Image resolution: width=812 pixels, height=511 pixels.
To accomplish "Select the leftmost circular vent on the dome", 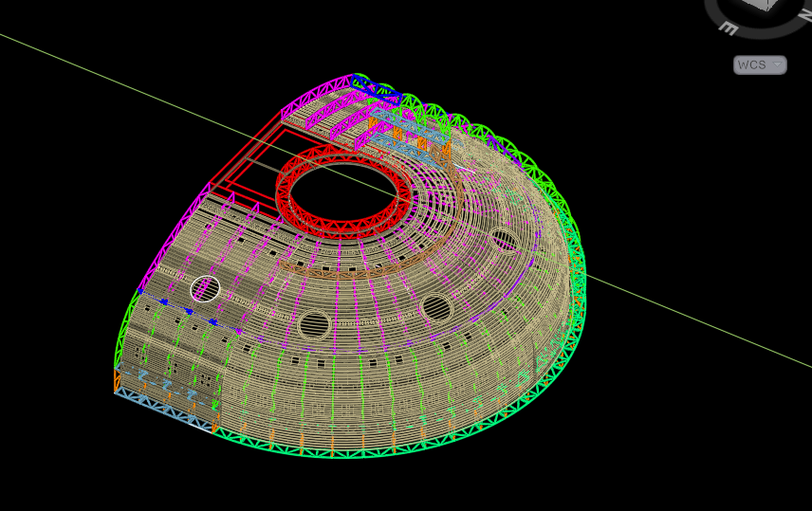I will tap(205, 287).
